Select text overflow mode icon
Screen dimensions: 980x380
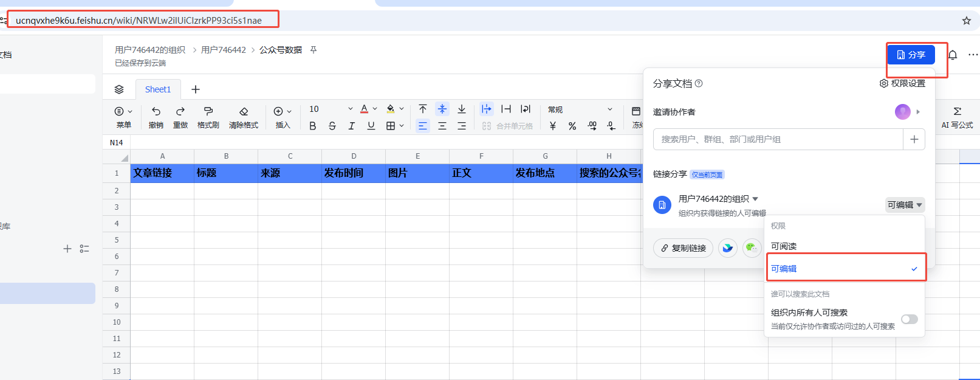487,109
